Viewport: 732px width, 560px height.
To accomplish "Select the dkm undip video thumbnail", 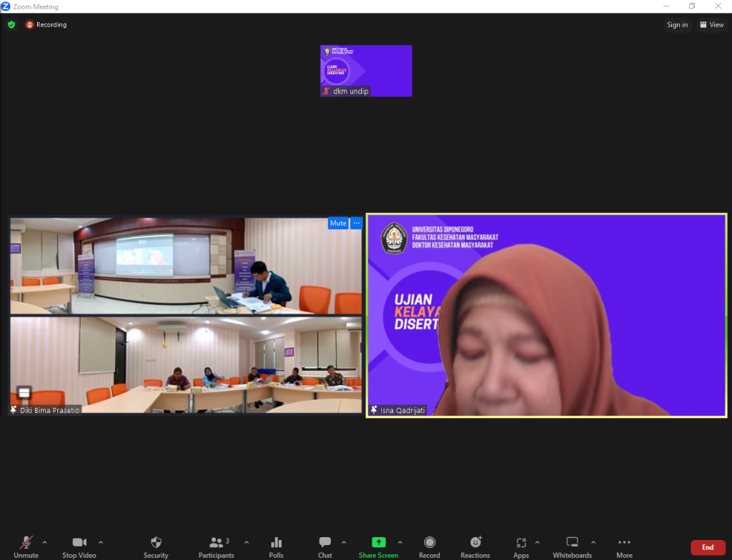I will (x=366, y=71).
